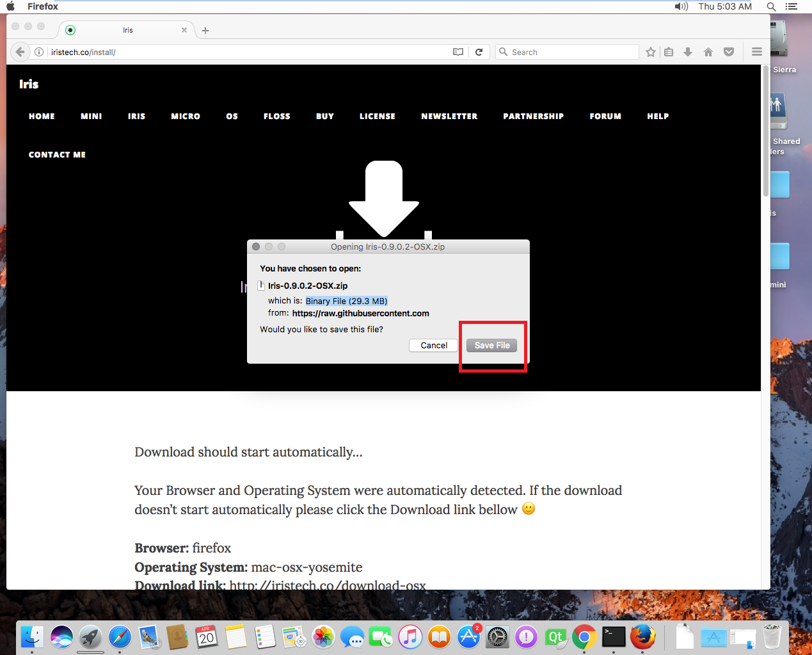Click the clock showing Thu 5:03 AM

[x=725, y=6]
